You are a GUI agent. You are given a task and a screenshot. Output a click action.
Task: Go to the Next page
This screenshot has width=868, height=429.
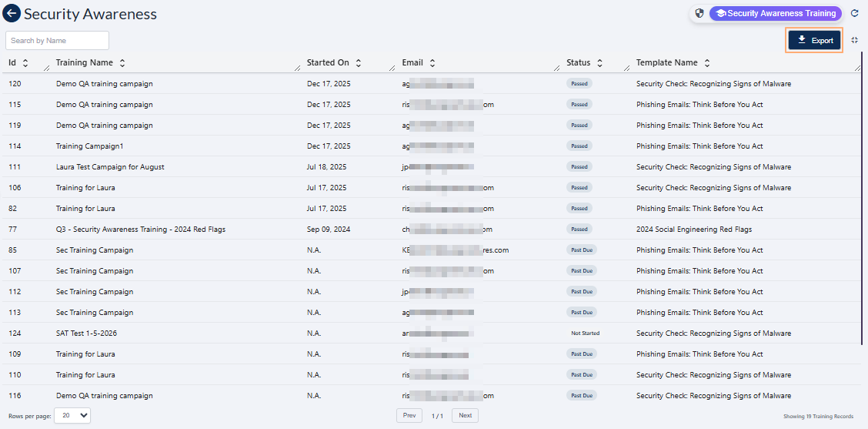(x=465, y=415)
